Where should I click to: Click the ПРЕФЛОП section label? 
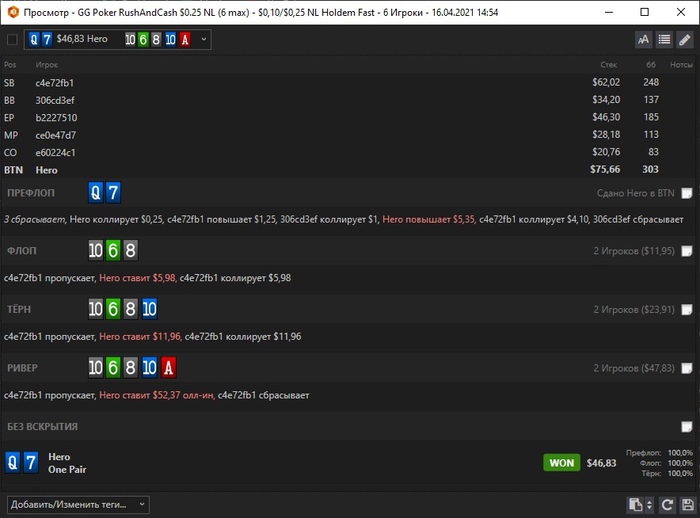31,193
